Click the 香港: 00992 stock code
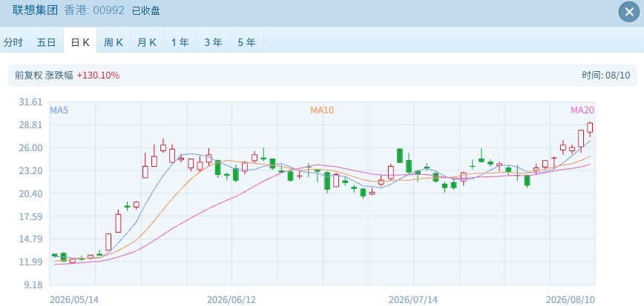This screenshot has height=306, width=644. [x=94, y=10]
